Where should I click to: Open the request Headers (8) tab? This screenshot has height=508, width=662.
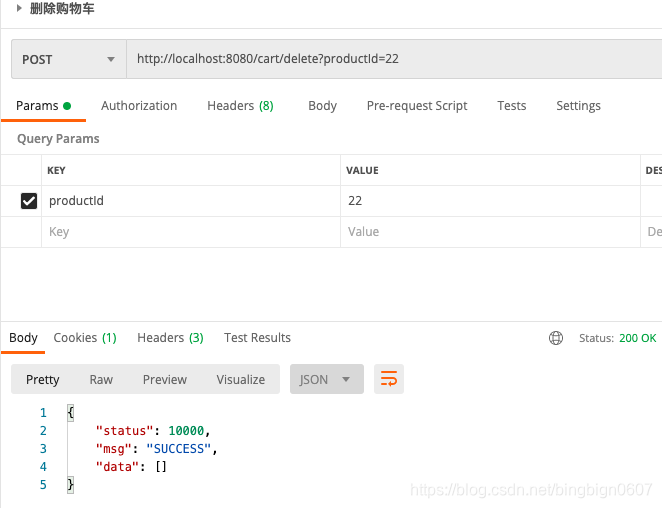tap(240, 106)
